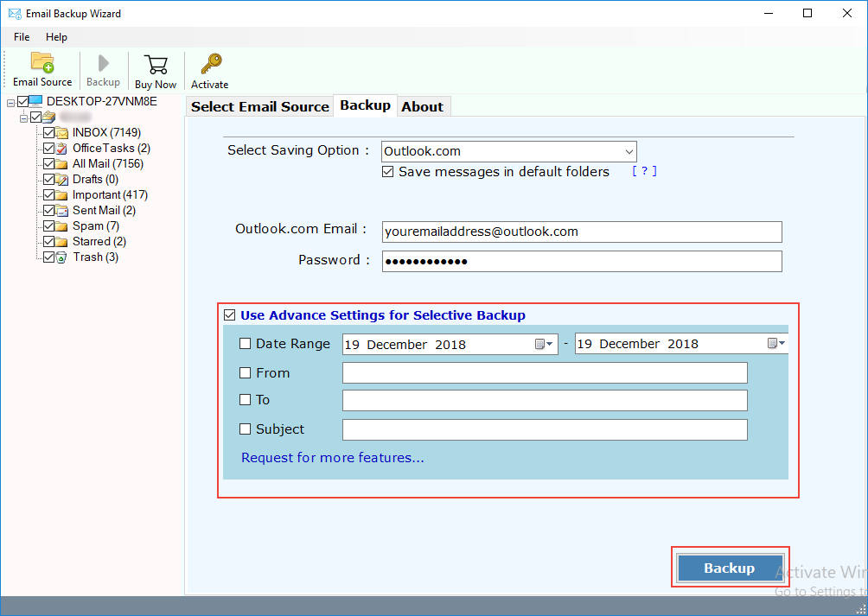Click the To filter text field
868x616 pixels.
coord(545,400)
